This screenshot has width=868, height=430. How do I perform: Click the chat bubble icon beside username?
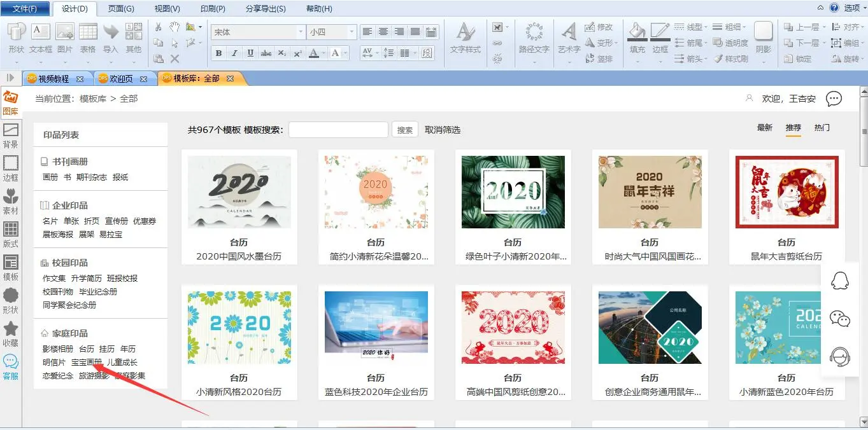pyautogui.click(x=834, y=99)
